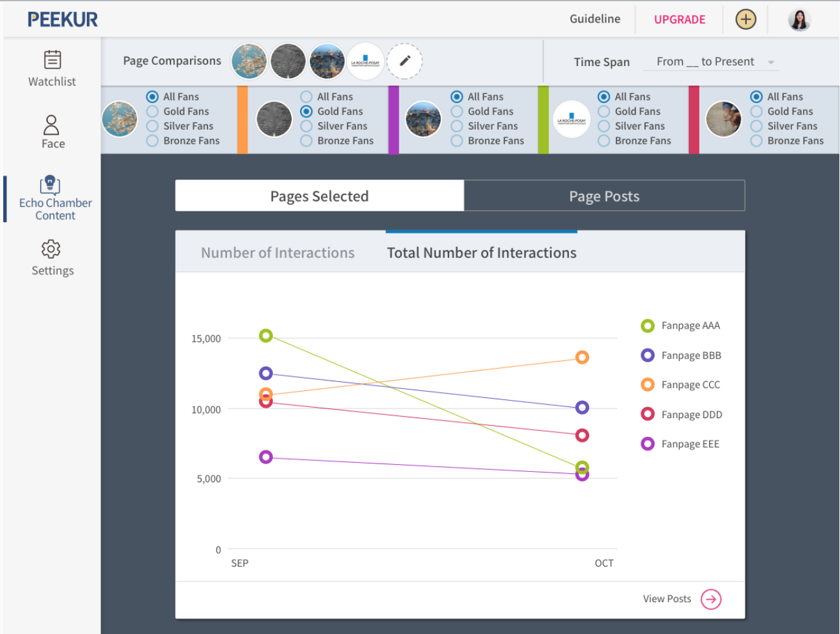Click Fanpage CCC legend marker
Image resolution: width=840 pixels, height=634 pixels.
(647, 384)
